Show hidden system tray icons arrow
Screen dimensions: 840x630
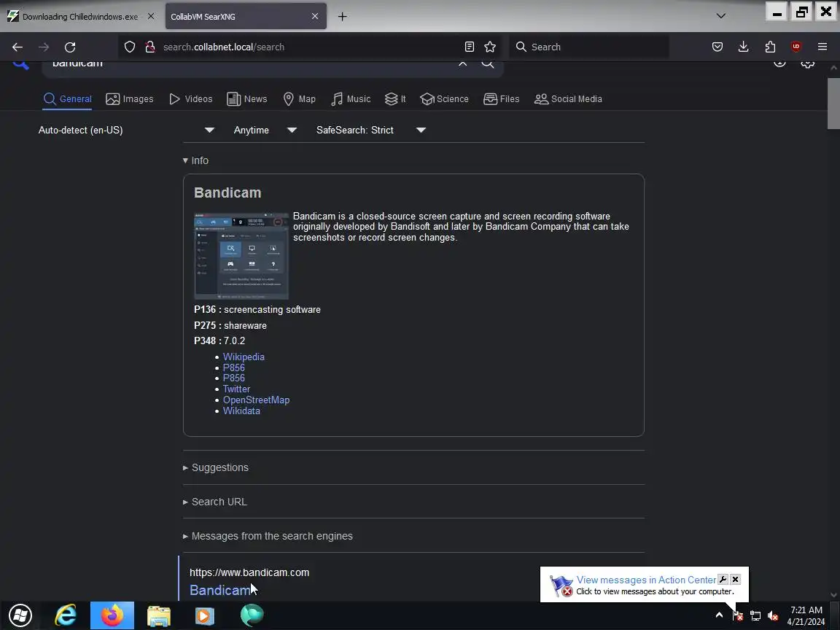pyautogui.click(x=720, y=615)
